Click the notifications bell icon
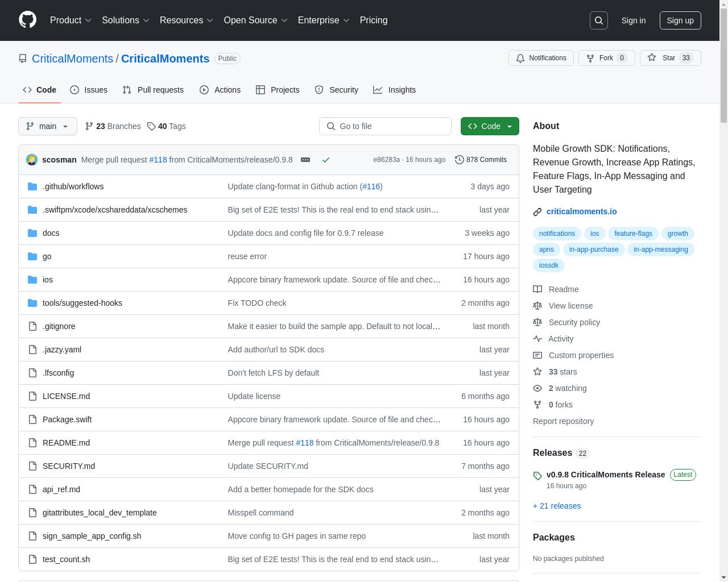The width and height of the screenshot is (728, 582). tap(520, 58)
